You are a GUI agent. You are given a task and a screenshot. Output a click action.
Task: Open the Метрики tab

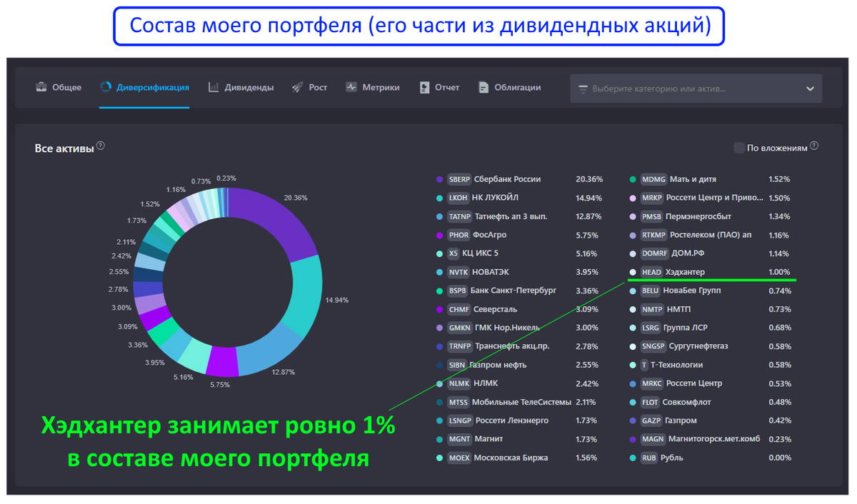pyautogui.click(x=373, y=88)
